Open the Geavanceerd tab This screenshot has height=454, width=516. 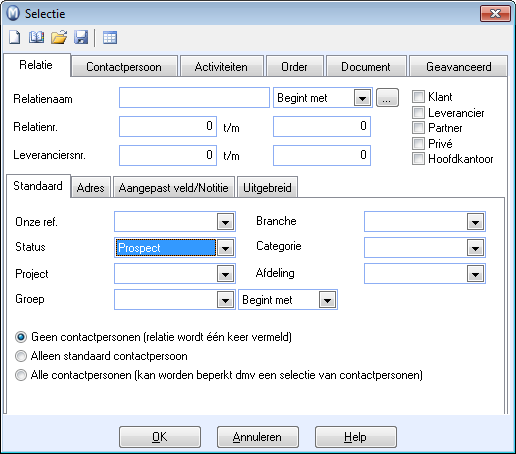pos(458,67)
